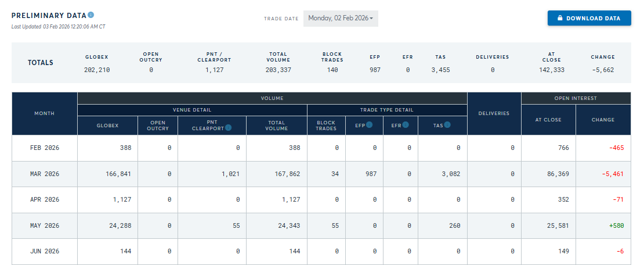Click Totals TAS value 3,455
The width and height of the screenshot is (644, 265).
(441, 70)
